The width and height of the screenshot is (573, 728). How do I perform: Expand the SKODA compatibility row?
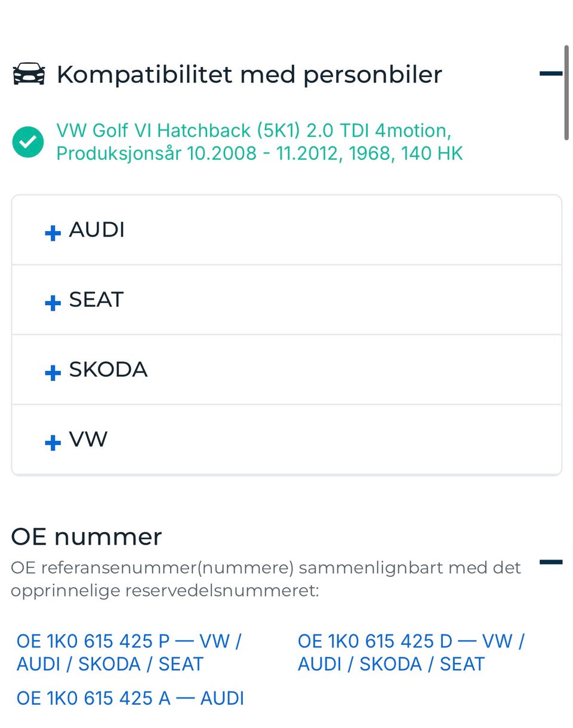(286, 370)
